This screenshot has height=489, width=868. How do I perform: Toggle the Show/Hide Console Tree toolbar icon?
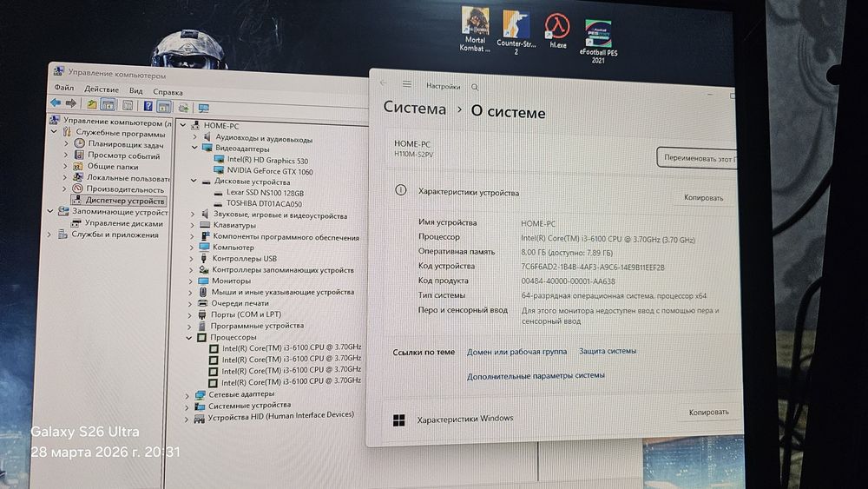tap(108, 104)
